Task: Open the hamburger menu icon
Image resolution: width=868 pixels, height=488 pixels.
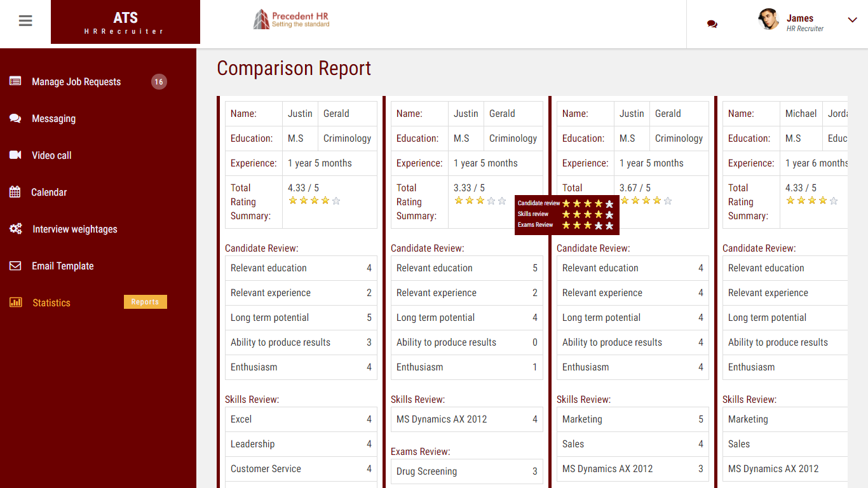Action: coord(25,21)
